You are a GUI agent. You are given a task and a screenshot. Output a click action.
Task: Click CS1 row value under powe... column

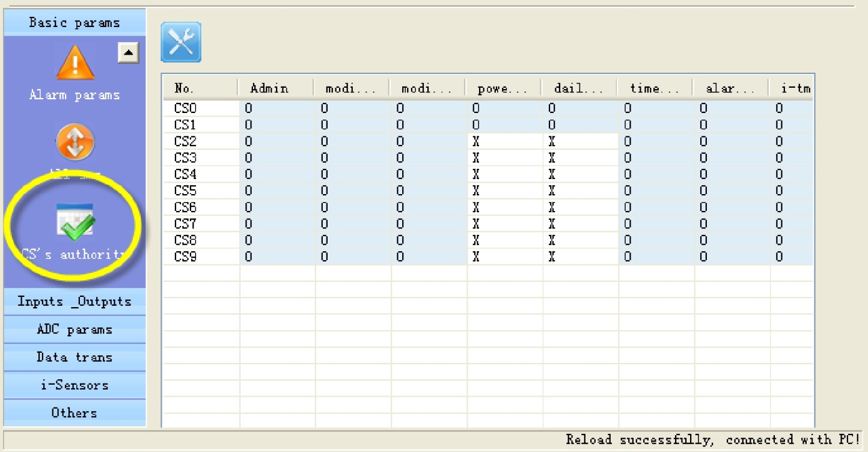pos(475,125)
